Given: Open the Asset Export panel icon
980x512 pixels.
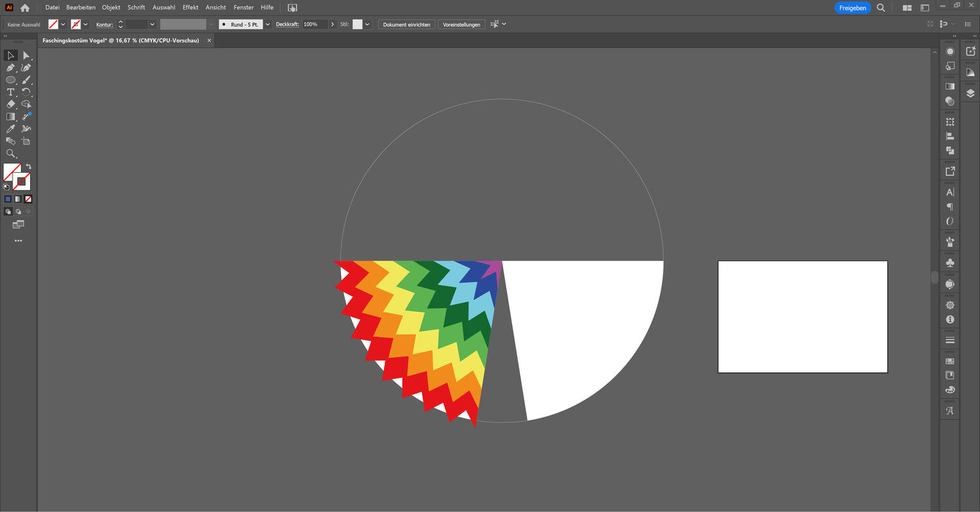Looking at the screenshot, I should tap(950, 171).
